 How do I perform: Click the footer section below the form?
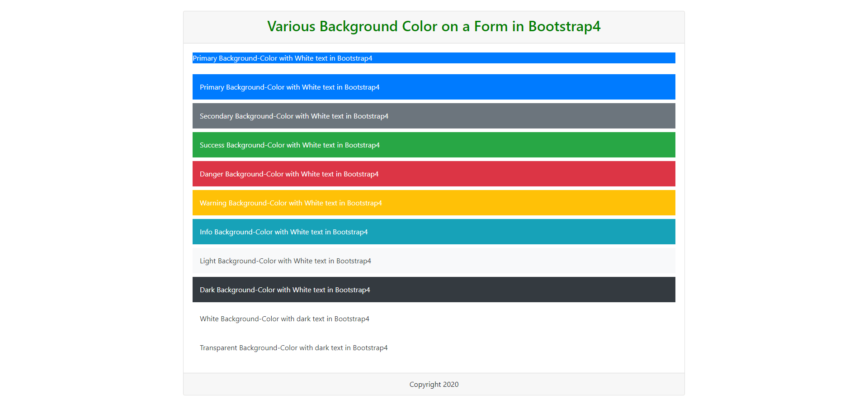434,384
